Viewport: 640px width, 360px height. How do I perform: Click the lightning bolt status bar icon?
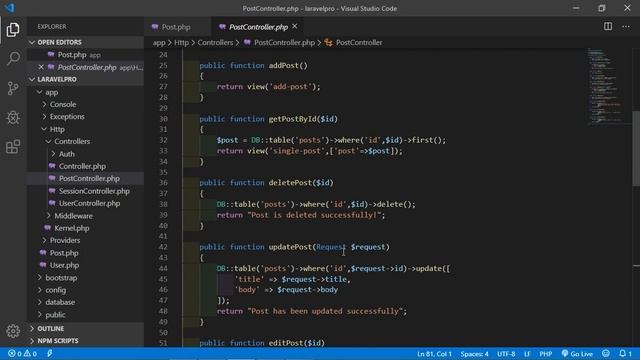pyautogui.click(x=49, y=354)
